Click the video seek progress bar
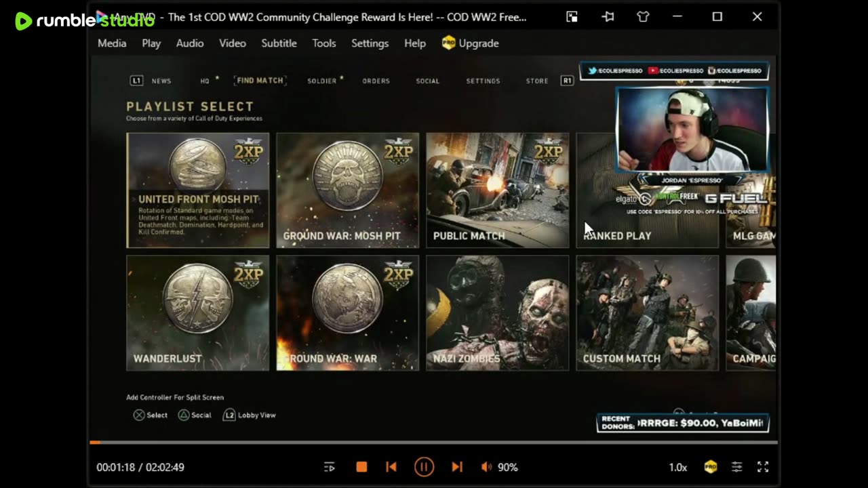This screenshot has width=868, height=488. (x=434, y=443)
